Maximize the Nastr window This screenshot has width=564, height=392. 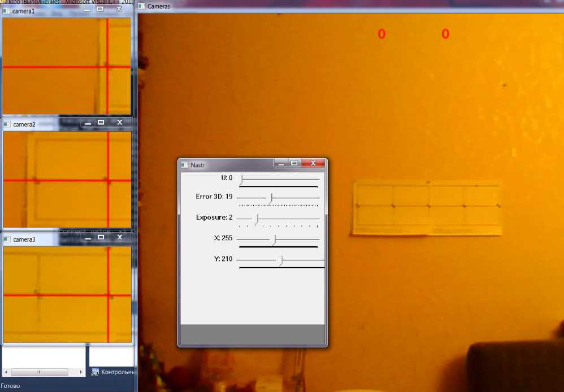click(x=294, y=163)
